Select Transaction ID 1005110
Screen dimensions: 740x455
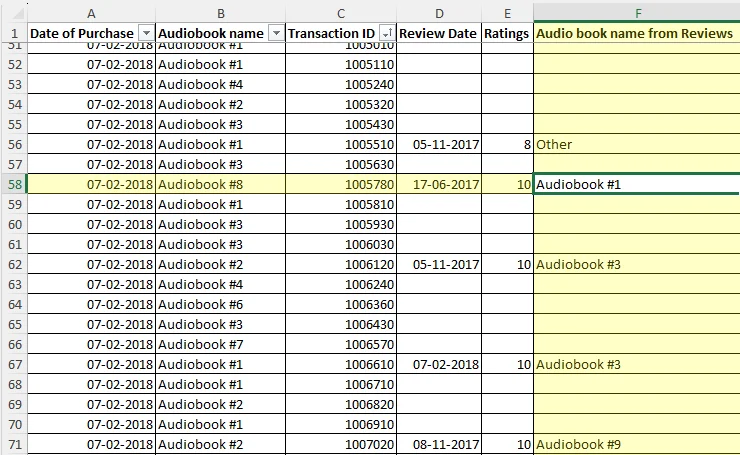(x=341, y=64)
